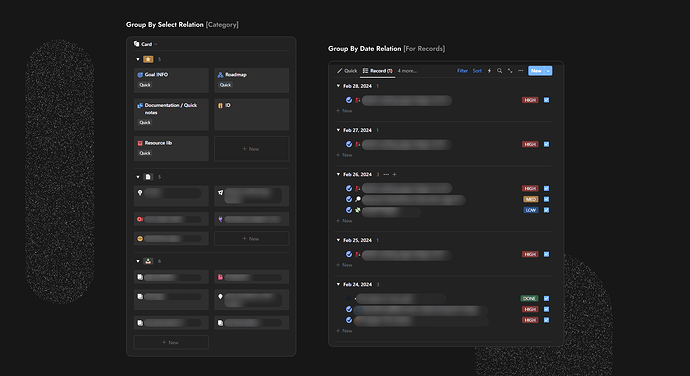Click the DONE status tag
690x376 pixels.
[x=530, y=299]
